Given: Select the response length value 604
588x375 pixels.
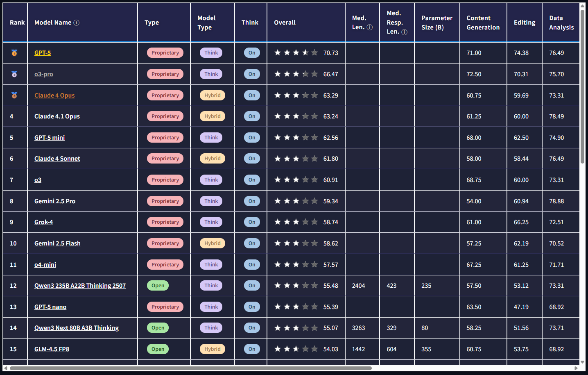Looking at the screenshot, I should (x=391, y=349).
